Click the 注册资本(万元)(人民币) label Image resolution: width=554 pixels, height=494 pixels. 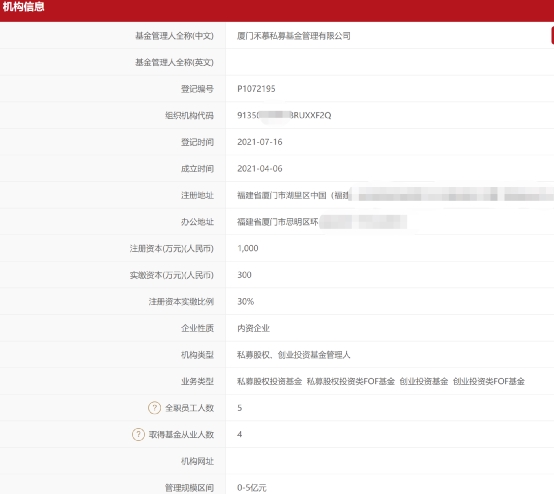172,248
